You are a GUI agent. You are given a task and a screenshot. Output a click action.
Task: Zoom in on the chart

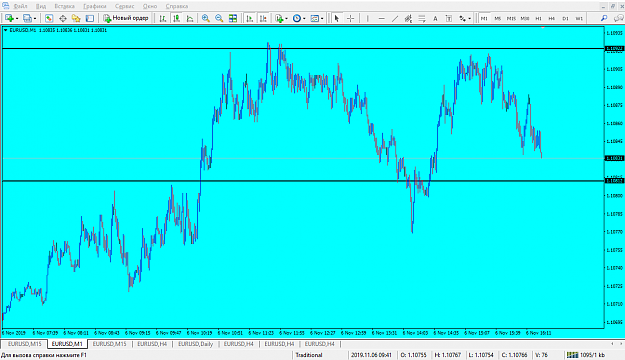[206, 18]
